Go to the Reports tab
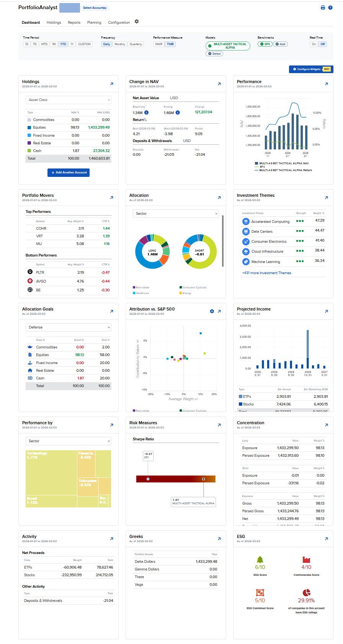The width and height of the screenshot is (343, 644). coord(74,23)
